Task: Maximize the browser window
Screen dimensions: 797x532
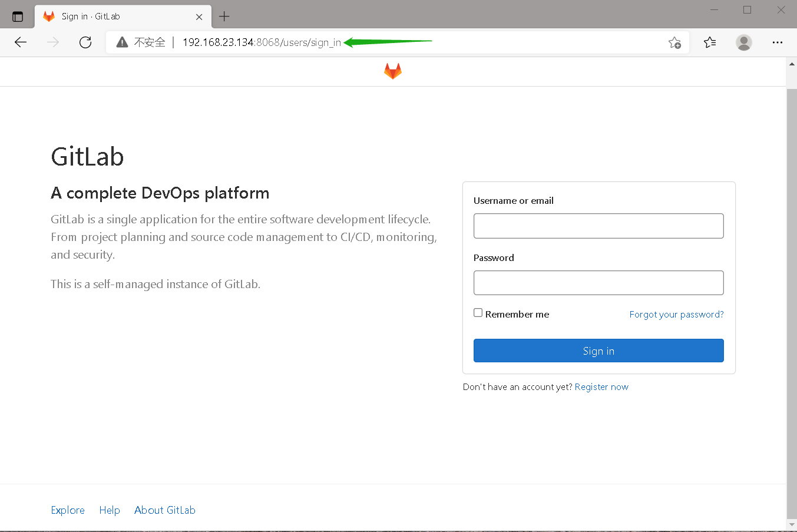Action: (747, 10)
